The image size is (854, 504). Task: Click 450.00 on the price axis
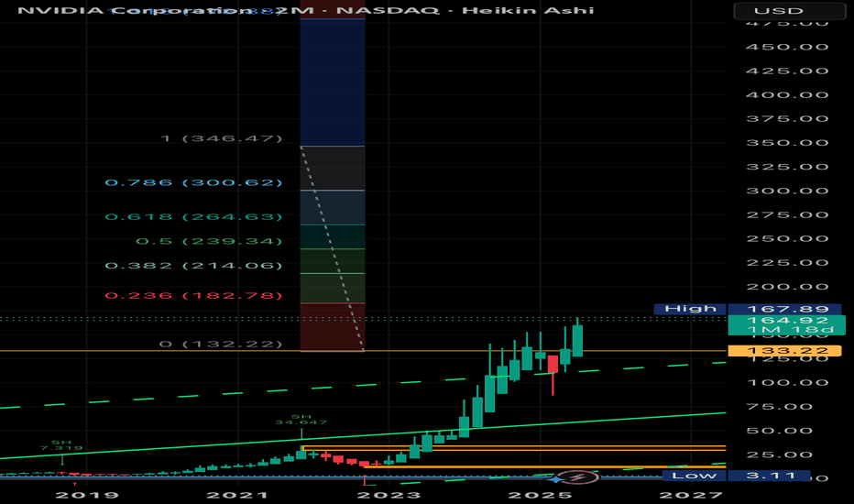pos(787,47)
